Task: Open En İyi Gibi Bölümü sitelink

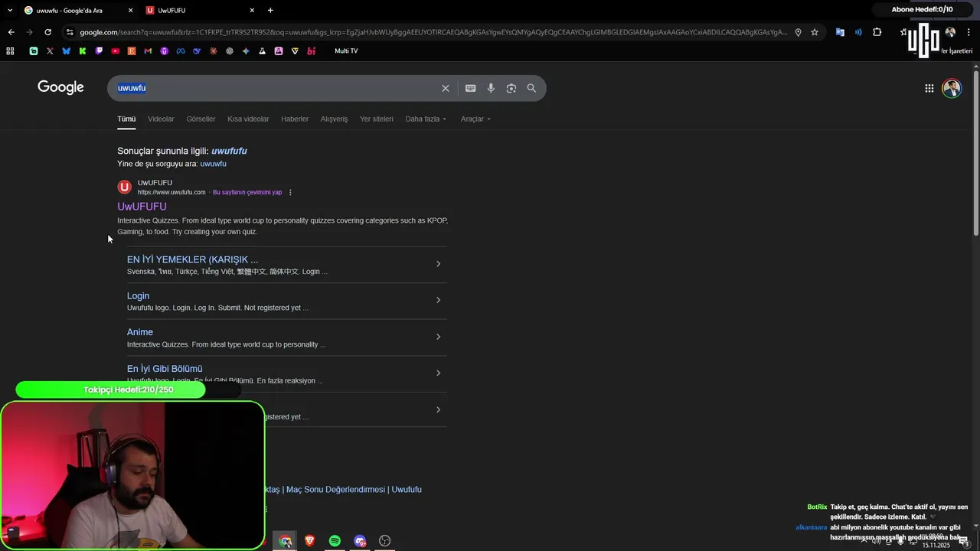Action: coord(165,369)
